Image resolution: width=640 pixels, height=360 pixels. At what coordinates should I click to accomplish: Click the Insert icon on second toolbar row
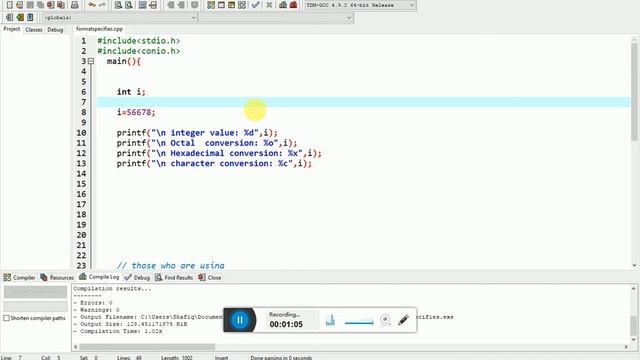pos(9,17)
